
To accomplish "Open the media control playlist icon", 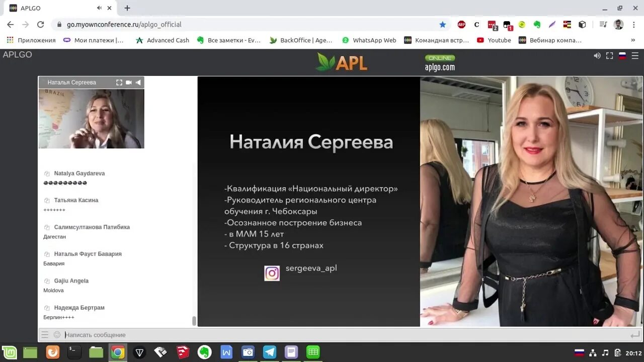I will click(x=603, y=24).
